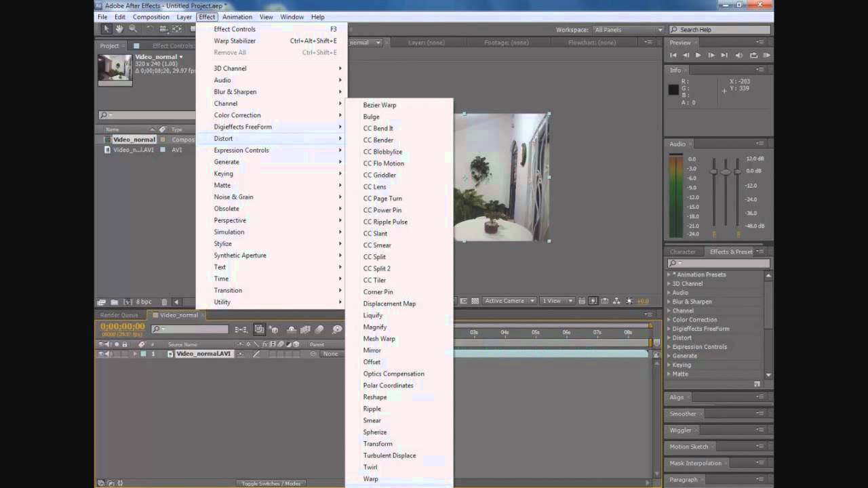Delete selected project item trash icon

pyautogui.click(x=164, y=302)
